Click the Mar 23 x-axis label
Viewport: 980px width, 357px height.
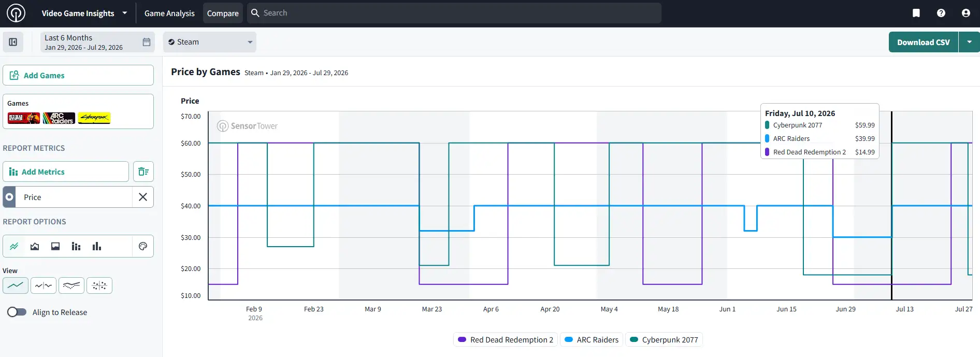coord(432,309)
